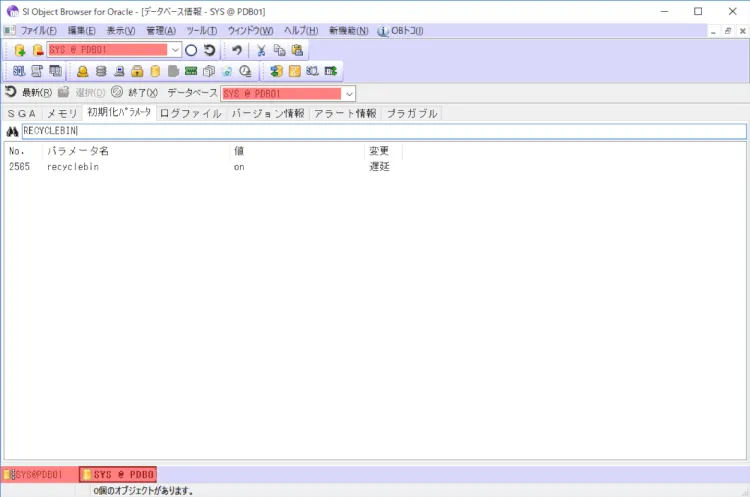Screen dimensions: 750x497
Task: Open the 管理(A) menu
Action: (161, 31)
